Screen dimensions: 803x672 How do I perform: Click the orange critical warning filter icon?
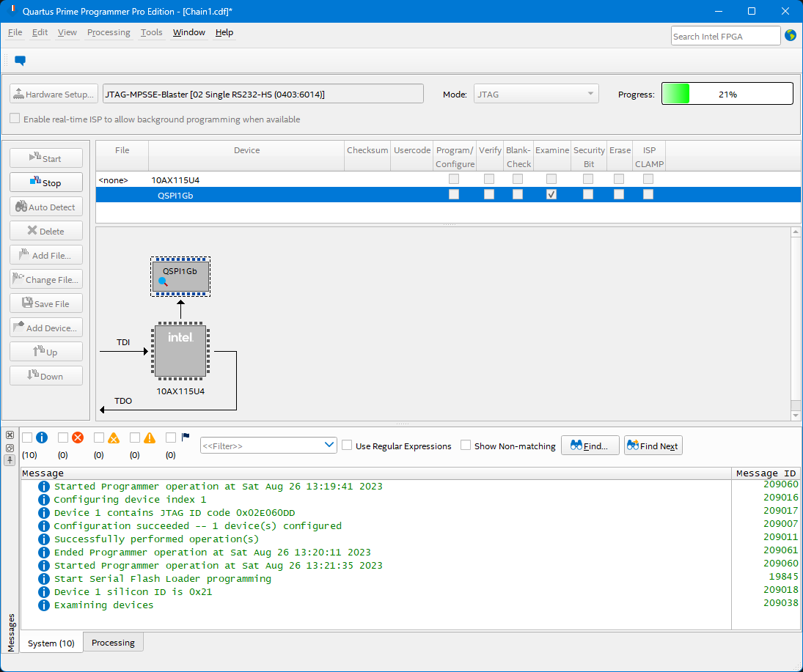114,437
